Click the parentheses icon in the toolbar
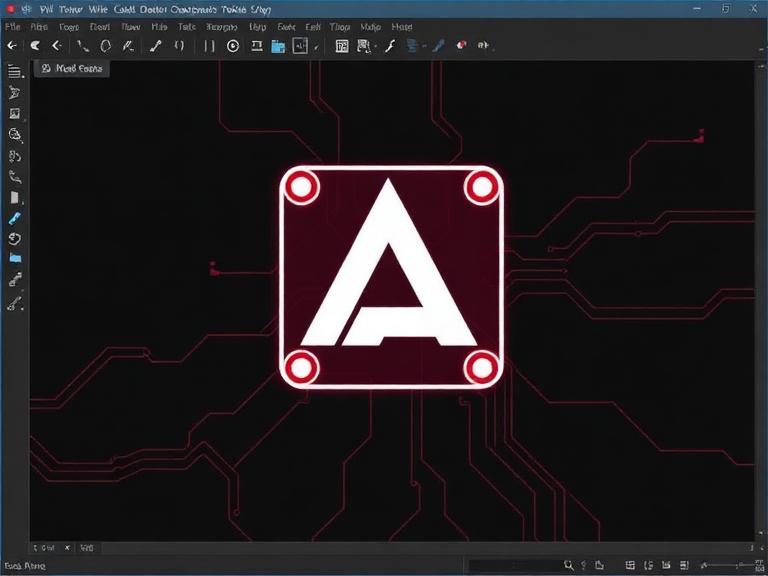 tap(179, 46)
